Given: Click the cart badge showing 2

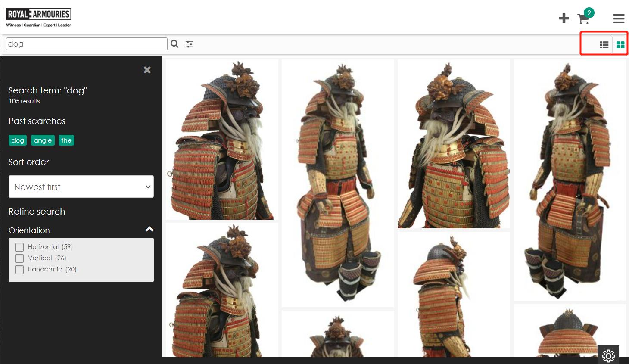Looking at the screenshot, I should point(589,13).
